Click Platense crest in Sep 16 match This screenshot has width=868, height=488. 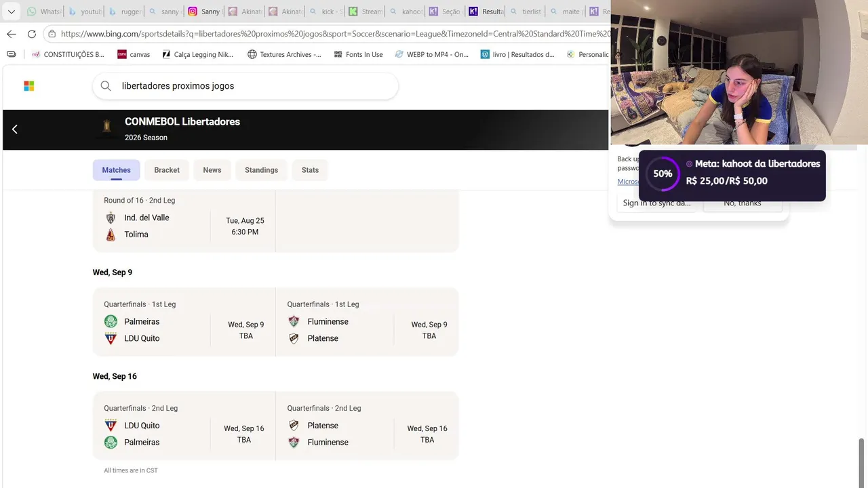(x=294, y=426)
